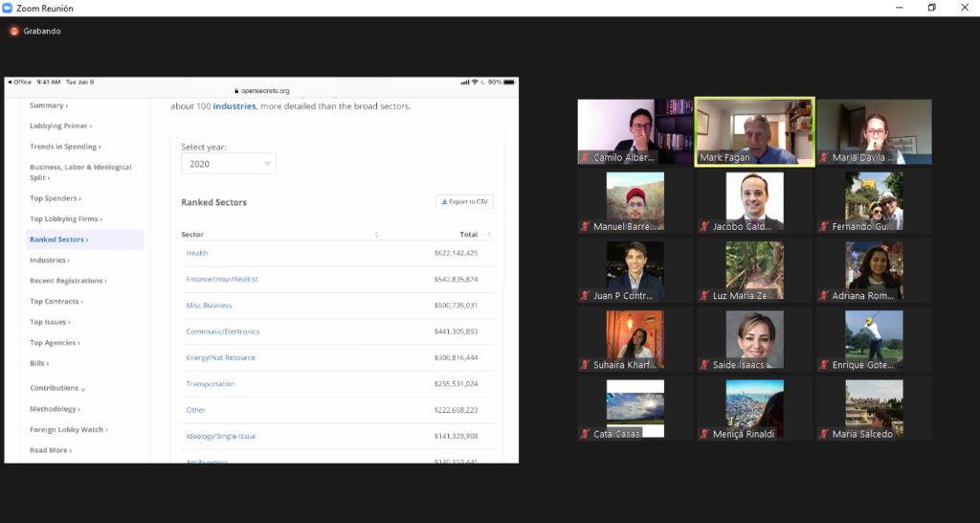Open Recent Registrations sidebar item
The height and width of the screenshot is (523, 980).
point(68,281)
